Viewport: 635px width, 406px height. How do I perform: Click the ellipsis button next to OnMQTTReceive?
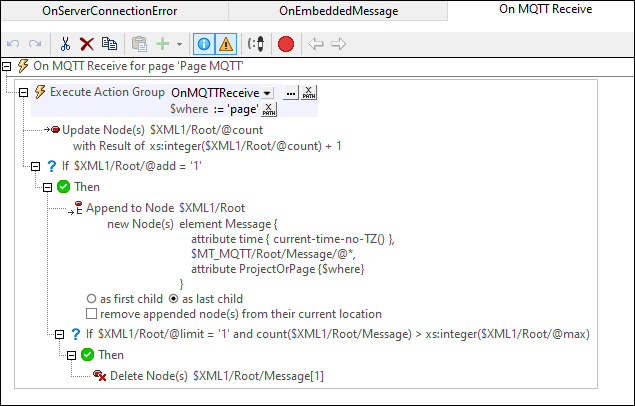click(291, 92)
